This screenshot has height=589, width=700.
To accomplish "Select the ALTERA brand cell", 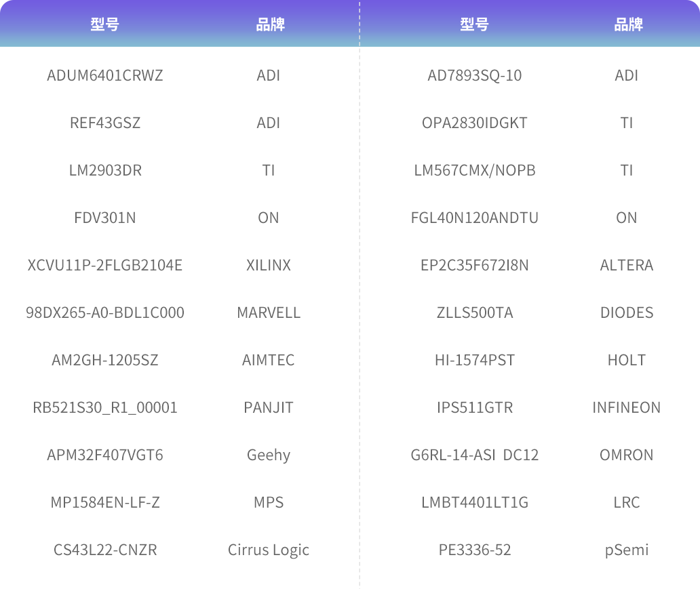I will click(x=627, y=265).
